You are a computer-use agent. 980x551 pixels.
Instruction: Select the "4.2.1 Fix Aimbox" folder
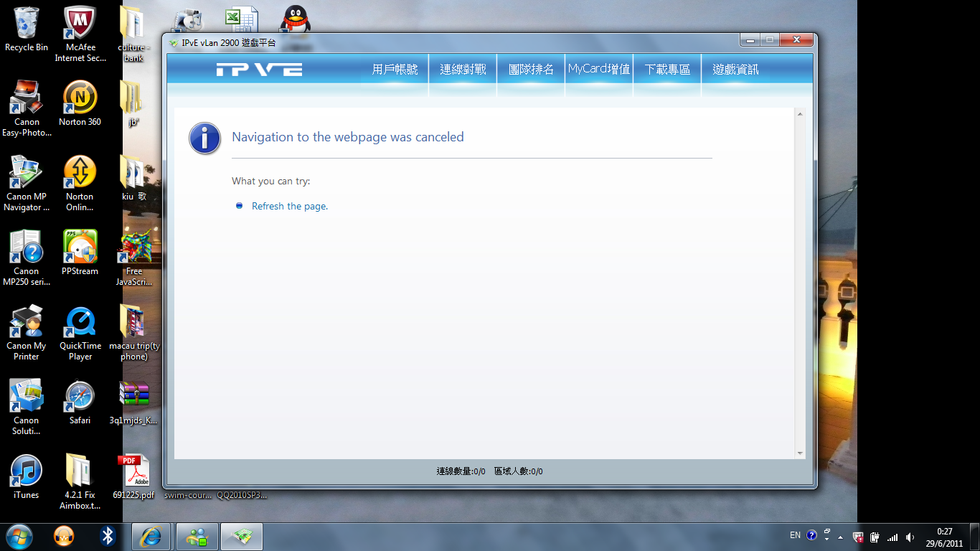[x=80, y=482]
